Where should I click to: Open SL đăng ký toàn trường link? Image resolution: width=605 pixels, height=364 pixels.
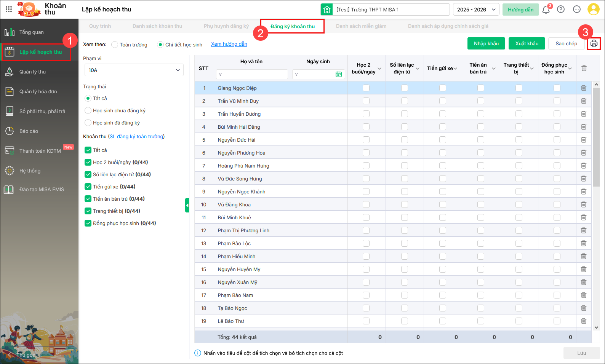tap(136, 136)
